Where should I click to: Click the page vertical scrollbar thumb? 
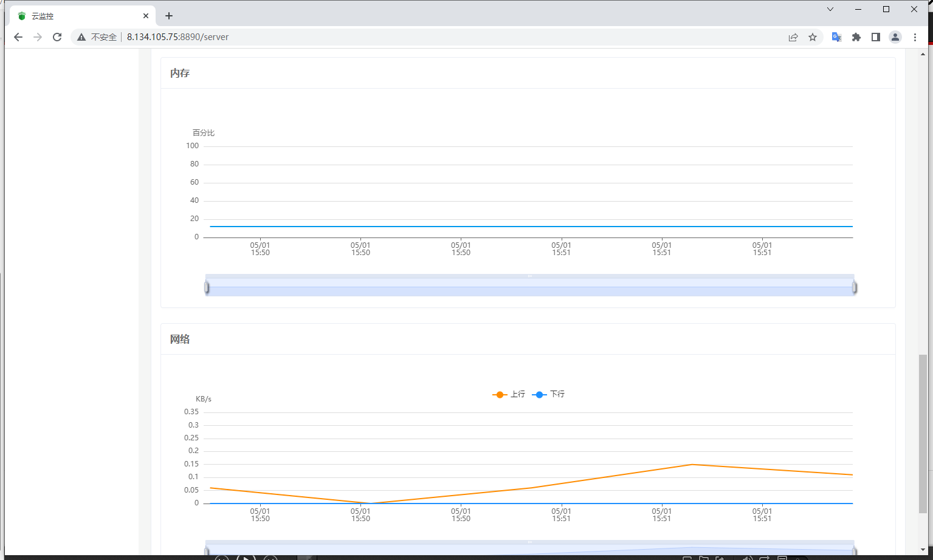click(x=923, y=434)
